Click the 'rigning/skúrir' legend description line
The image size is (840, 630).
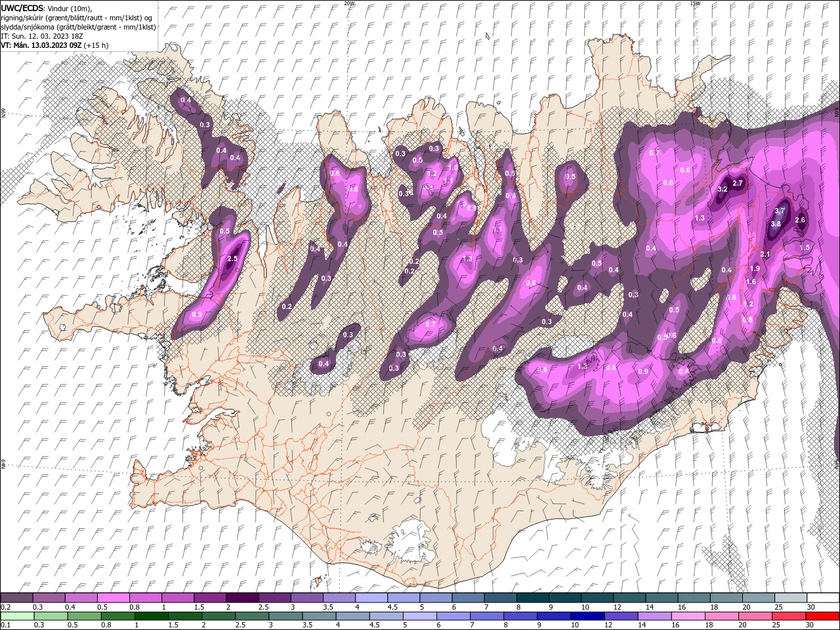point(76,18)
